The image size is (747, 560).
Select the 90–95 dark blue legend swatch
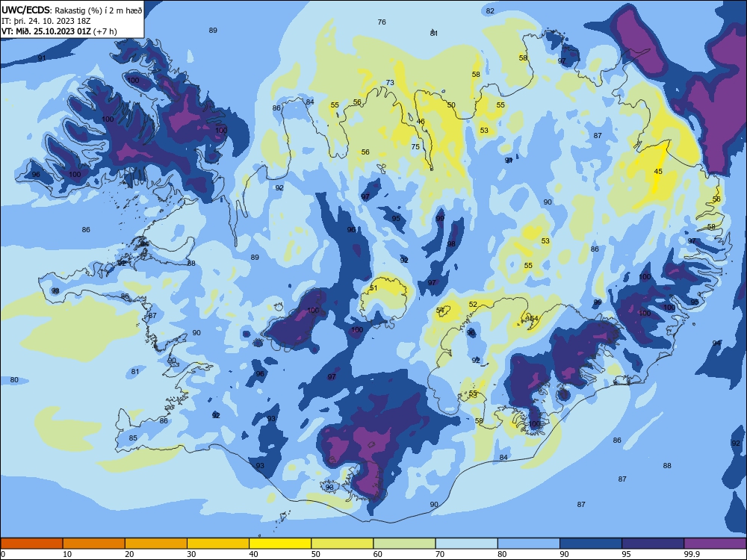pos(591,544)
